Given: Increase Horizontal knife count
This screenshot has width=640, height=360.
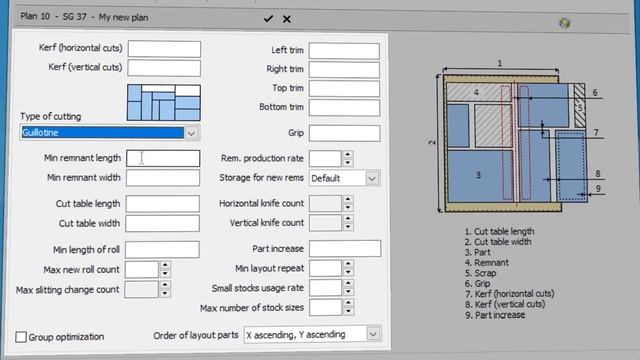Looking at the screenshot, I should click(x=348, y=200).
